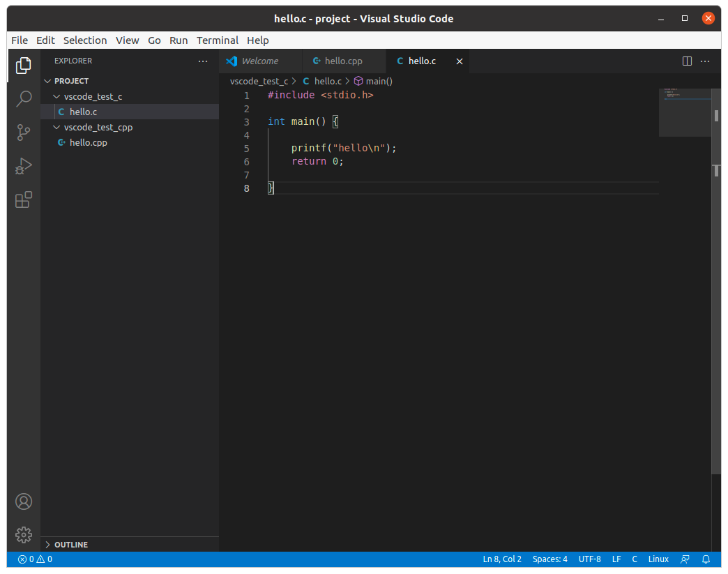Open the View menu
This screenshot has height=574, width=728.
point(127,40)
